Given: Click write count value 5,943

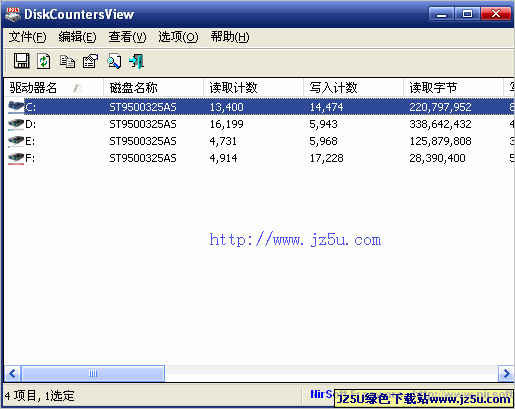Looking at the screenshot, I should point(323,124).
